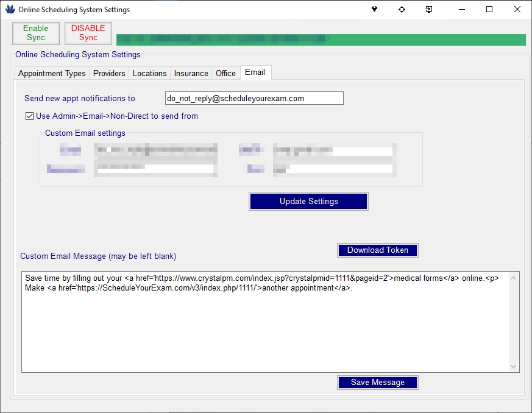Click the green sync status bar
Image resolution: width=532 pixels, height=413 pixels.
(x=321, y=38)
